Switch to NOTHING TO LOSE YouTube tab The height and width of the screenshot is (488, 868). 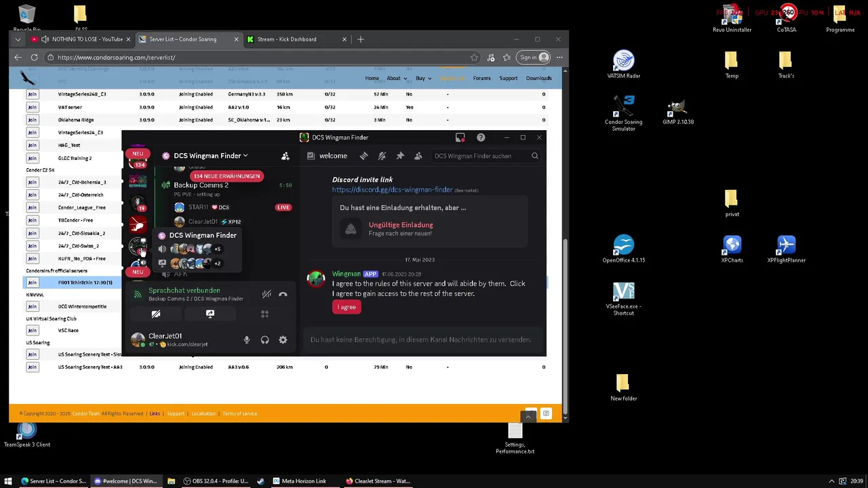point(81,39)
